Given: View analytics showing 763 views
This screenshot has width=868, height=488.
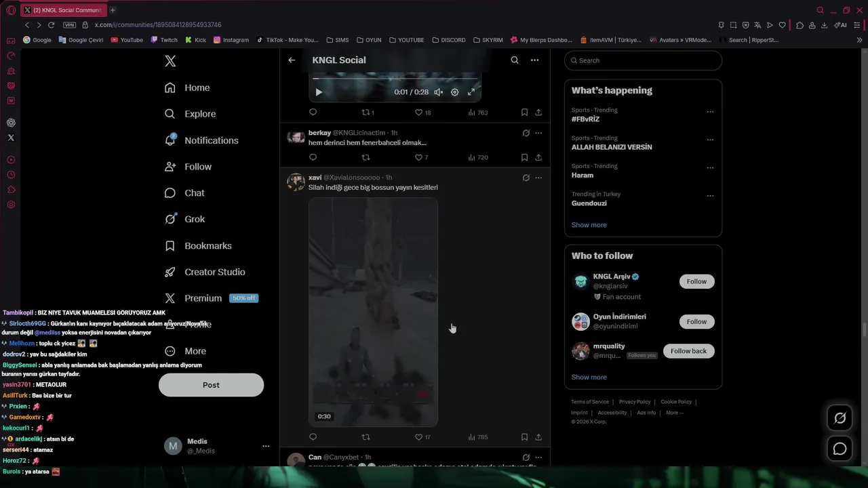Looking at the screenshot, I should point(477,113).
